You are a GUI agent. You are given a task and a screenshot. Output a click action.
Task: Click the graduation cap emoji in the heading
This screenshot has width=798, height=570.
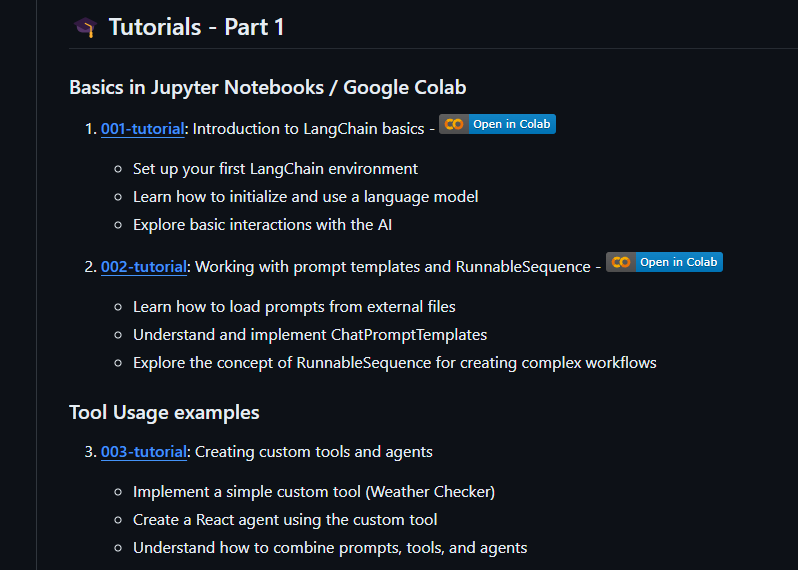coord(84,27)
